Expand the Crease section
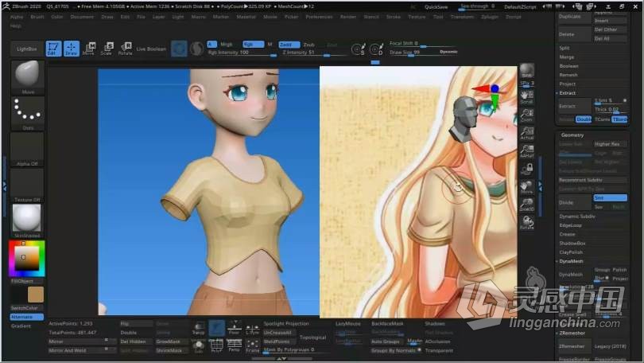This screenshot has height=363, width=644. pos(567,234)
